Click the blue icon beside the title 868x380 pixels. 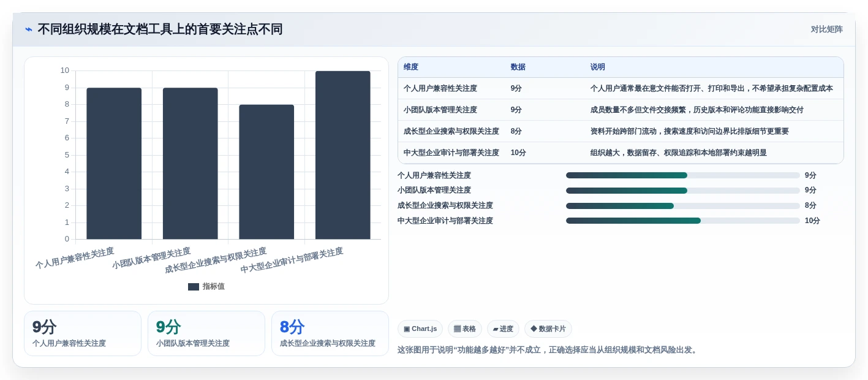pyautogui.click(x=29, y=29)
